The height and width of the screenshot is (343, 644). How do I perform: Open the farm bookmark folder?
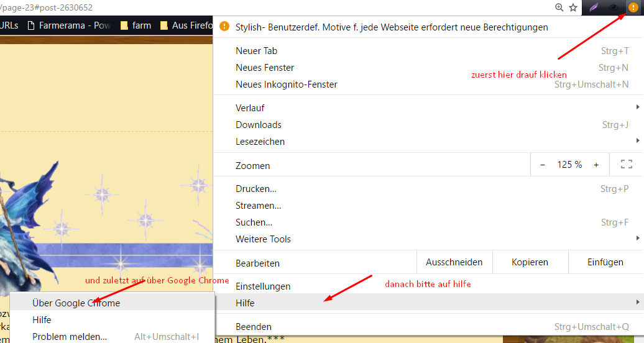(x=136, y=25)
